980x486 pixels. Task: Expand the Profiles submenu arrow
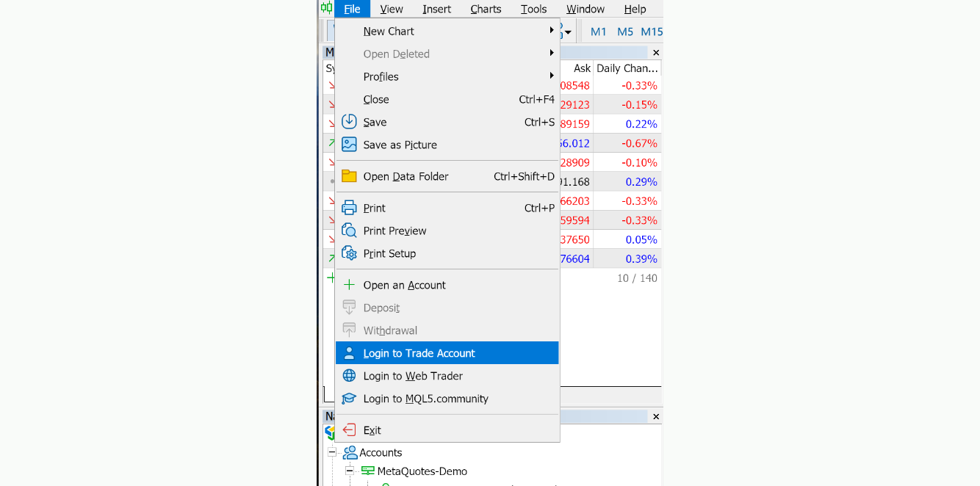click(x=551, y=76)
